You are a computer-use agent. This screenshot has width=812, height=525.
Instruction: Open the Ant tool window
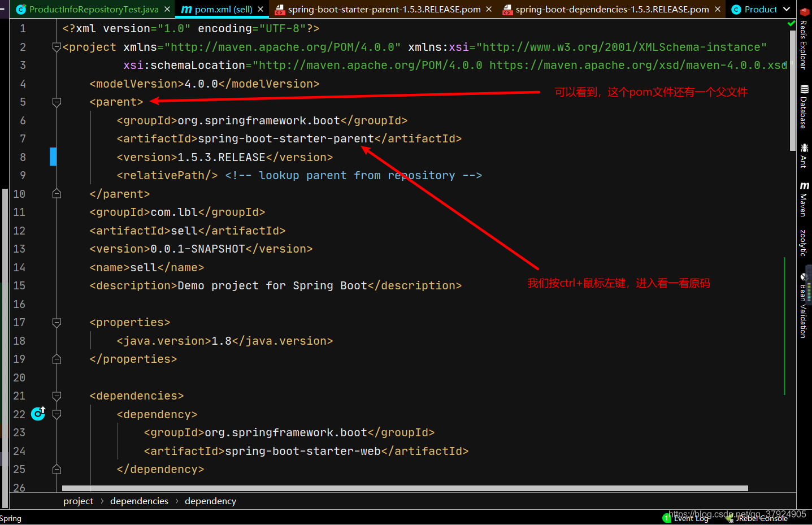click(x=804, y=155)
